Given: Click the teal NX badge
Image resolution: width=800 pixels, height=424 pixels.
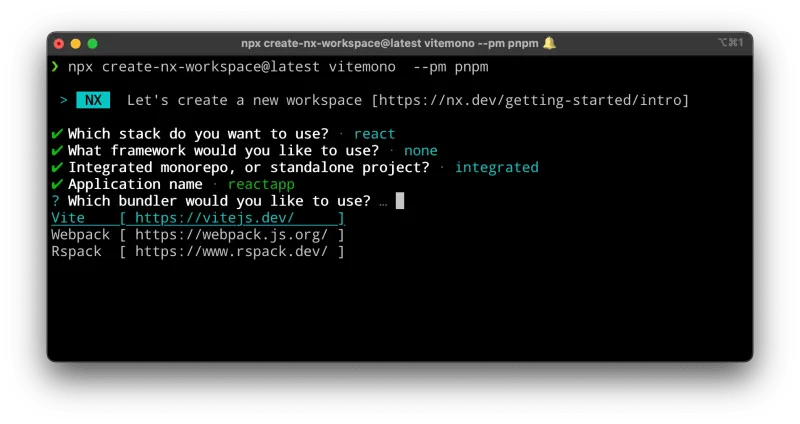Looking at the screenshot, I should click(93, 100).
